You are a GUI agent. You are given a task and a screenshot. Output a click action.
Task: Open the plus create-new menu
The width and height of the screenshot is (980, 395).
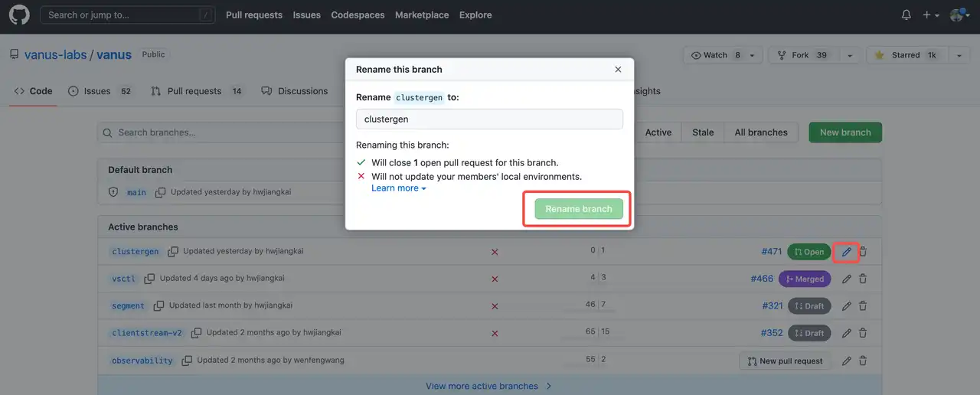pyautogui.click(x=931, y=15)
